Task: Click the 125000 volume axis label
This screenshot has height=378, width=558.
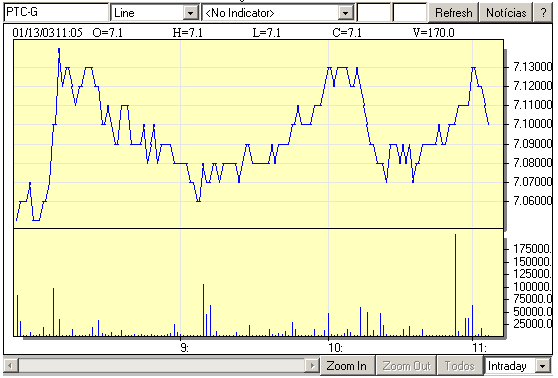Action: pos(532,274)
